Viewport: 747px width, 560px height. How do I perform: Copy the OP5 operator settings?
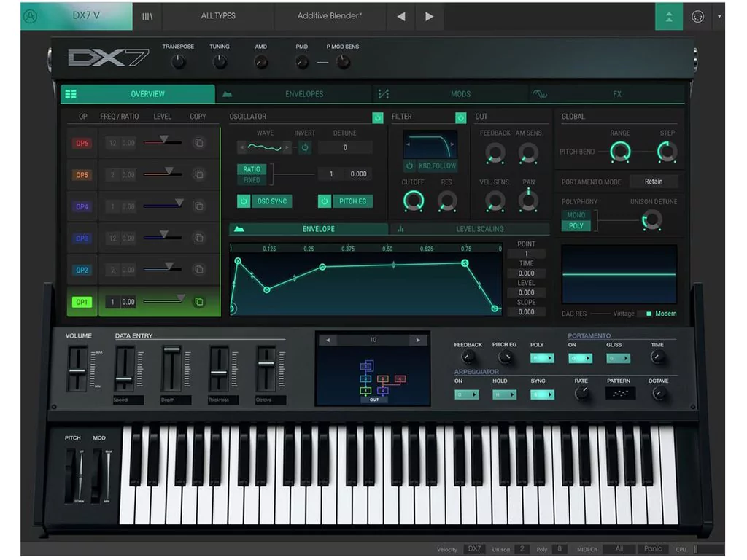(x=199, y=174)
